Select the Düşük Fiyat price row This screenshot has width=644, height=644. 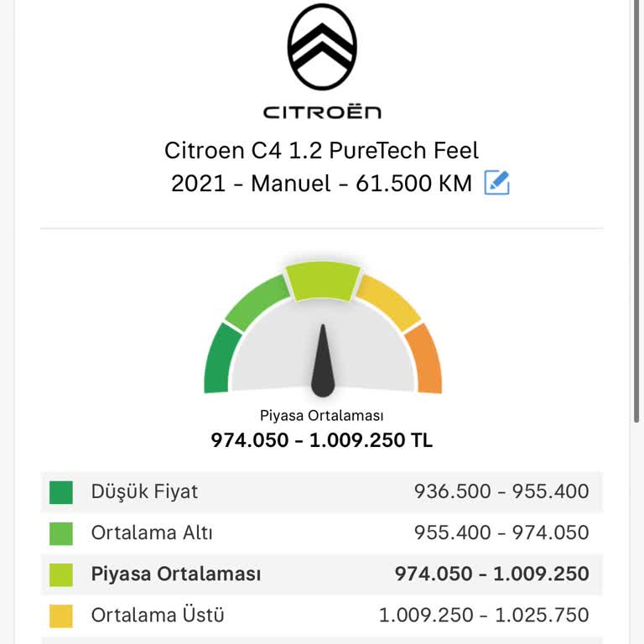[322, 491]
